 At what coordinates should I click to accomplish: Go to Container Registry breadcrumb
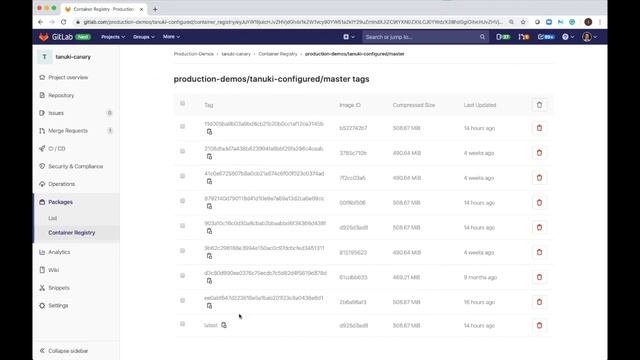(278, 54)
